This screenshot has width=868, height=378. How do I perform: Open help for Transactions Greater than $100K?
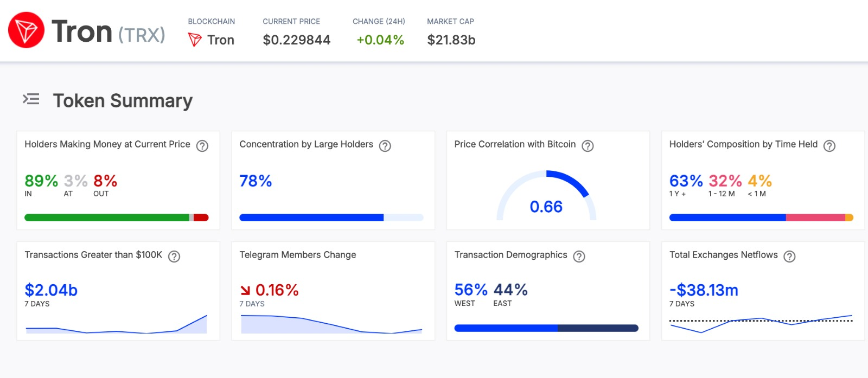[x=174, y=257]
